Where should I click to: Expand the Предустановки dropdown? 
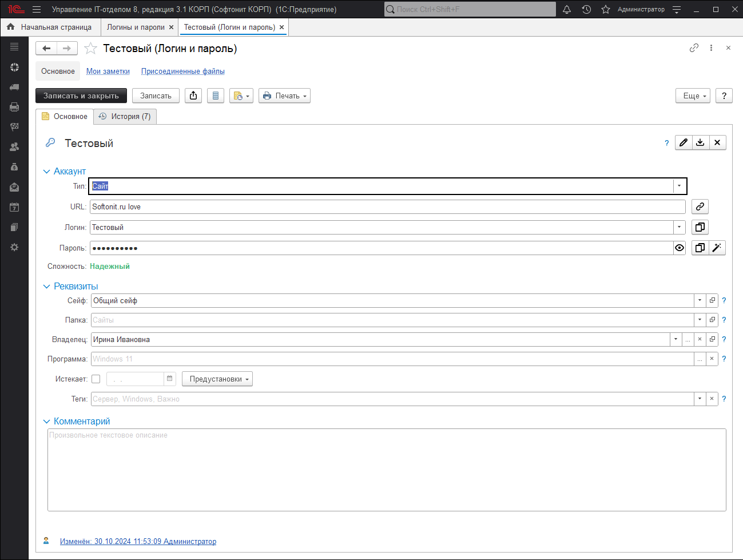pyautogui.click(x=217, y=379)
